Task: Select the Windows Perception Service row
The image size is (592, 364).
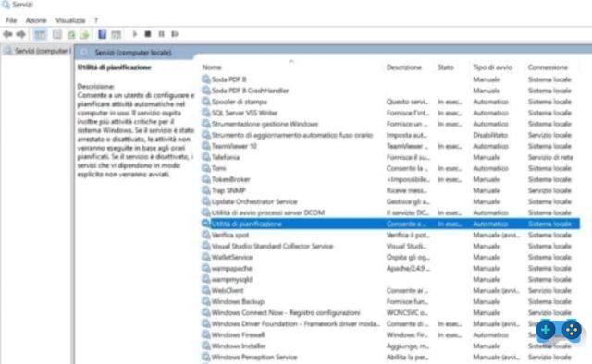Action: point(390,357)
